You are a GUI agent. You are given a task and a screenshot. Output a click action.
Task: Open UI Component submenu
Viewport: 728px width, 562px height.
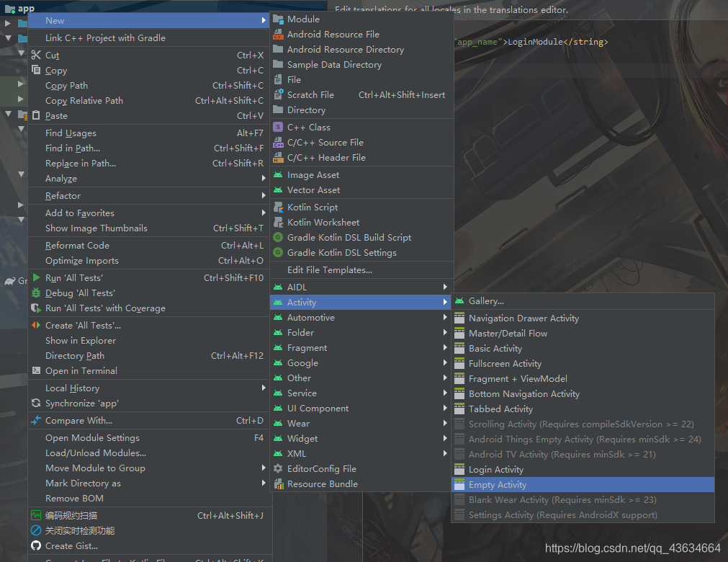361,409
